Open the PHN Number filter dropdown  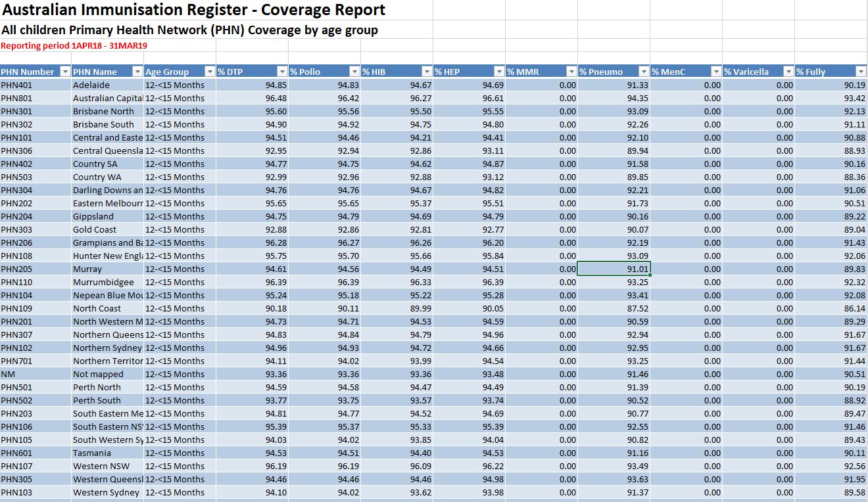pos(64,72)
